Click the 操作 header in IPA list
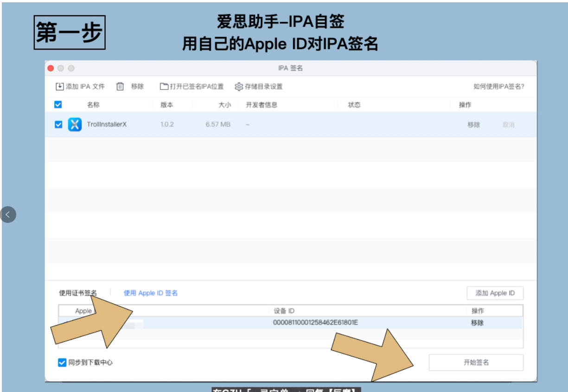Viewport: 568px width, 392px height. [x=465, y=105]
